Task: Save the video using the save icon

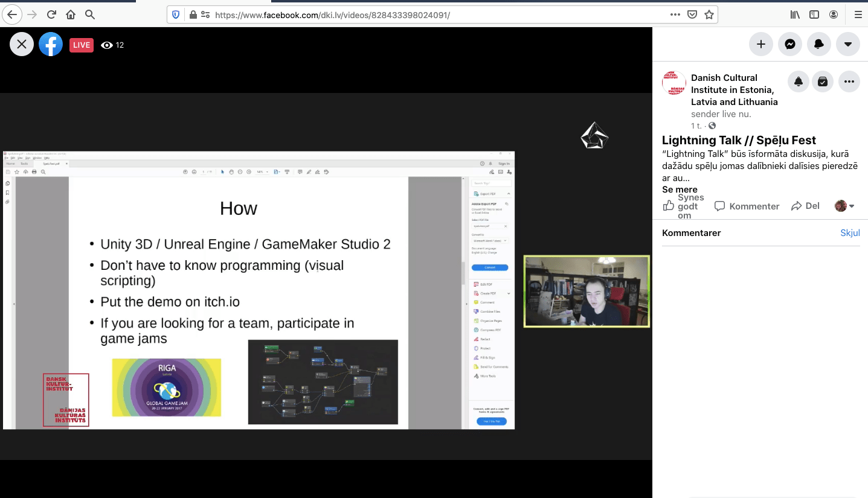Action: 822,82
